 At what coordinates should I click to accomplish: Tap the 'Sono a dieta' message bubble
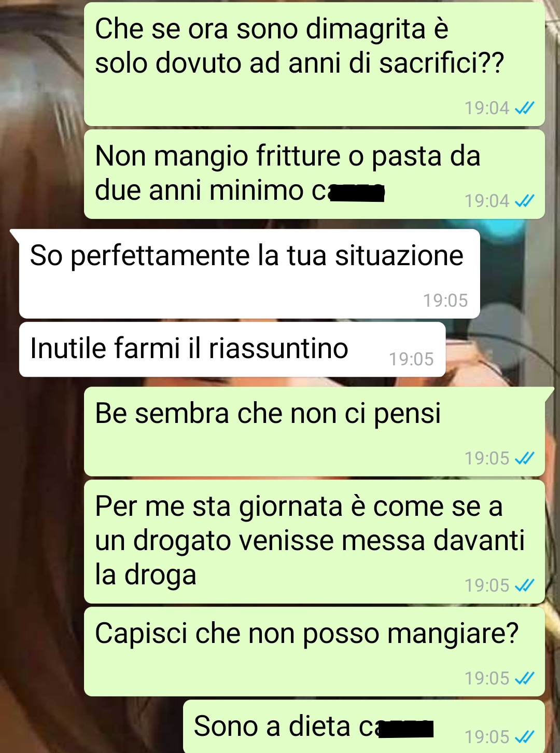(364, 727)
